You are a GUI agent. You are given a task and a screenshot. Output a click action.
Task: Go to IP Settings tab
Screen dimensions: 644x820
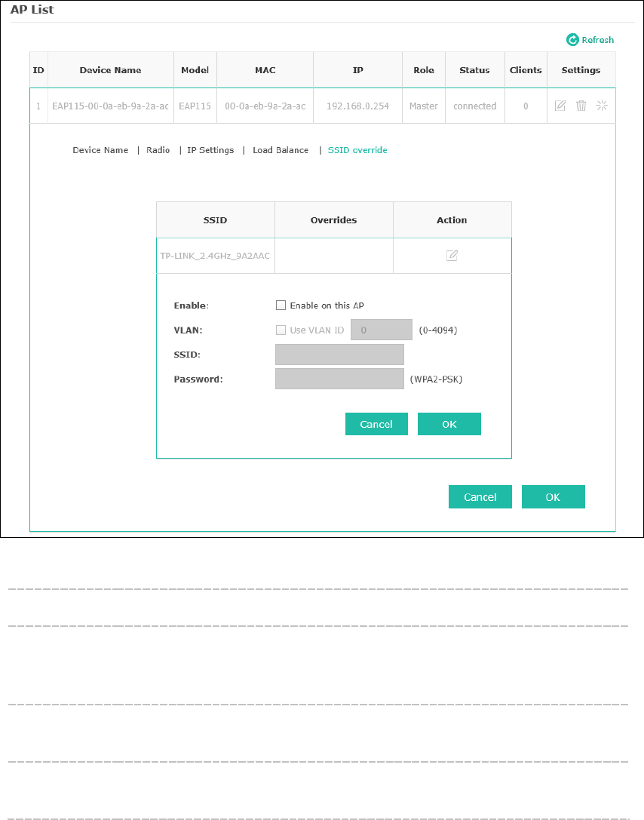point(210,150)
